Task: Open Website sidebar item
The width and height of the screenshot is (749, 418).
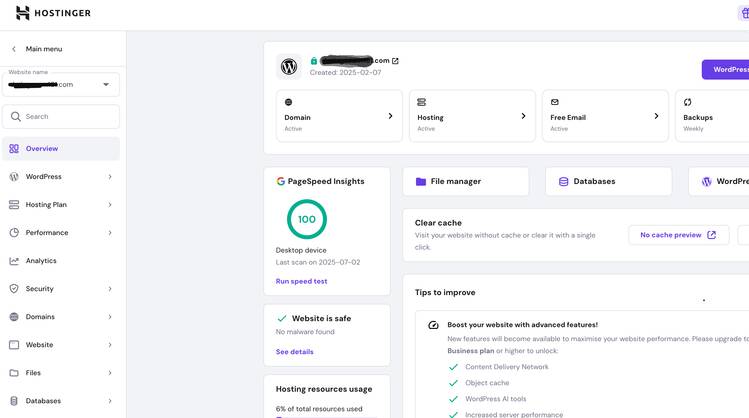Action: point(61,345)
